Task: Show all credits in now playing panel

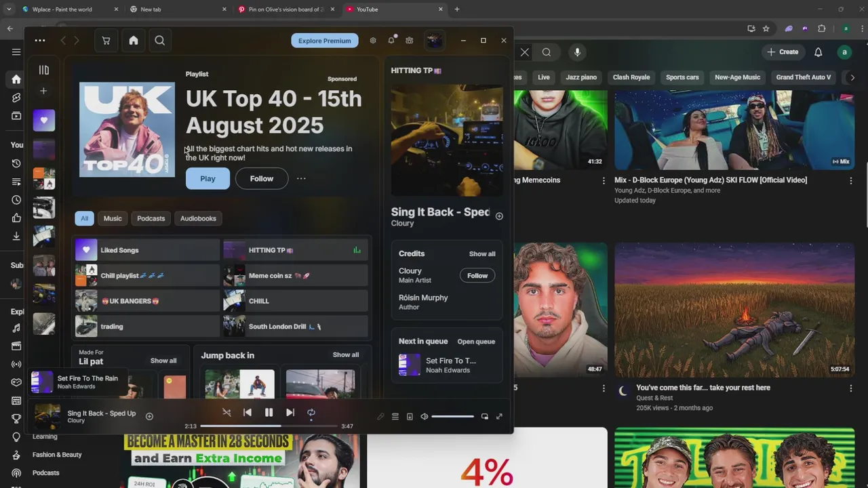Action: [482, 253]
